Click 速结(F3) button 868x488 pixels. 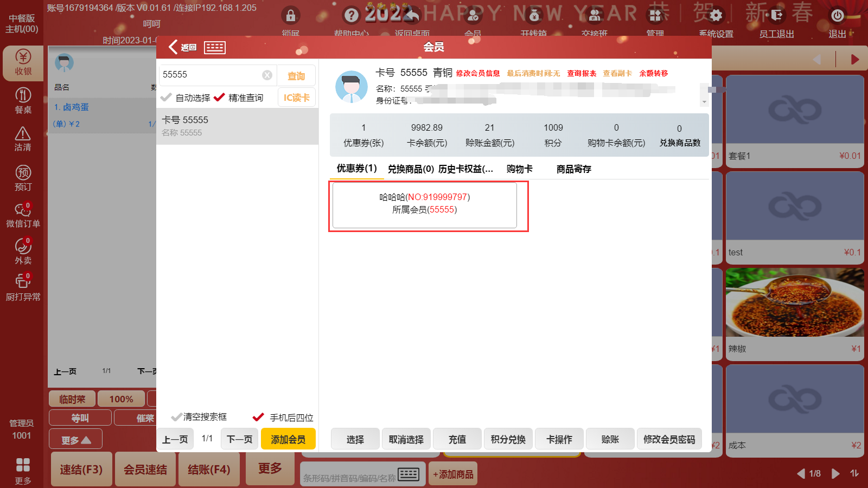pyautogui.click(x=81, y=469)
